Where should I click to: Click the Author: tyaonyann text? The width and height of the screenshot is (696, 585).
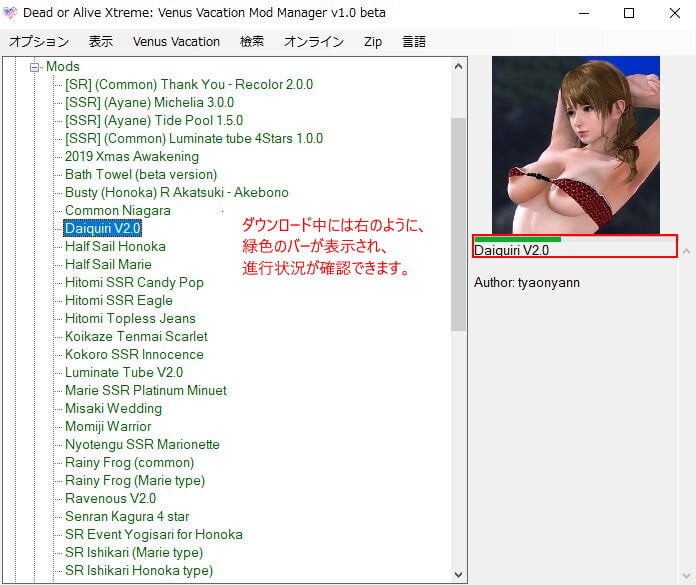[x=527, y=283]
